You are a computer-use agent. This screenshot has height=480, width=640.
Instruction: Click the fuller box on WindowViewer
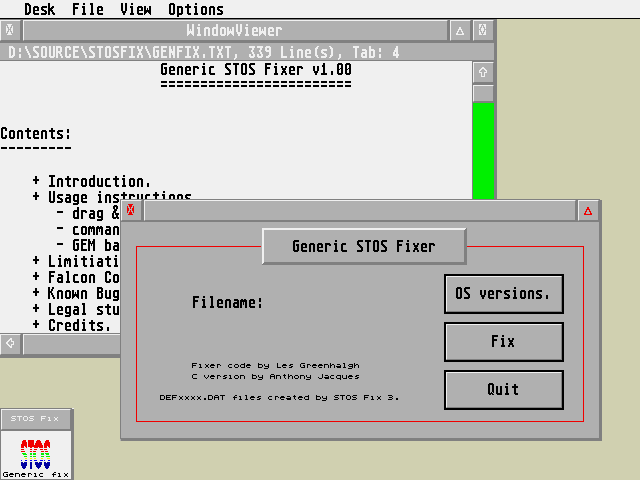(483, 30)
